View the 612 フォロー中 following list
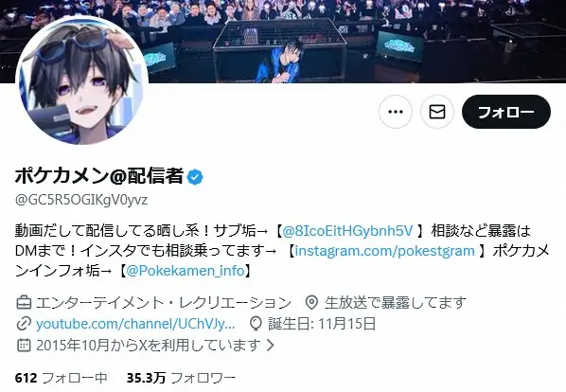 62,378
